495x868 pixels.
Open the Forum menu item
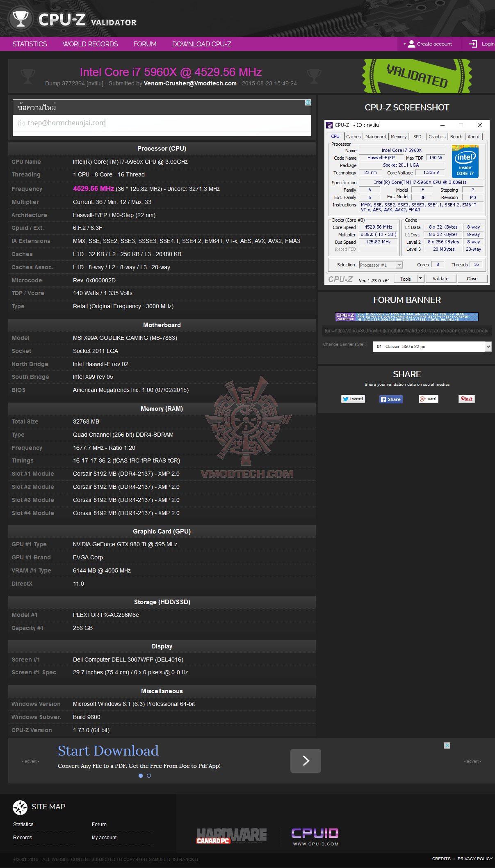pyautogui.click(x=145, y=44)
